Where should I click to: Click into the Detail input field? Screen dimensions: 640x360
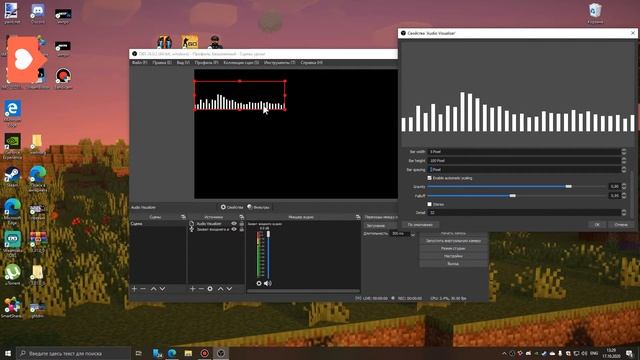pos(524,212)
